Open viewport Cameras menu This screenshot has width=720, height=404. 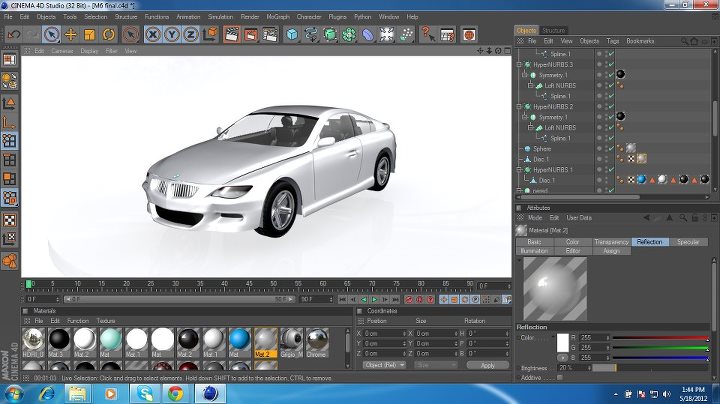(62, 51)
